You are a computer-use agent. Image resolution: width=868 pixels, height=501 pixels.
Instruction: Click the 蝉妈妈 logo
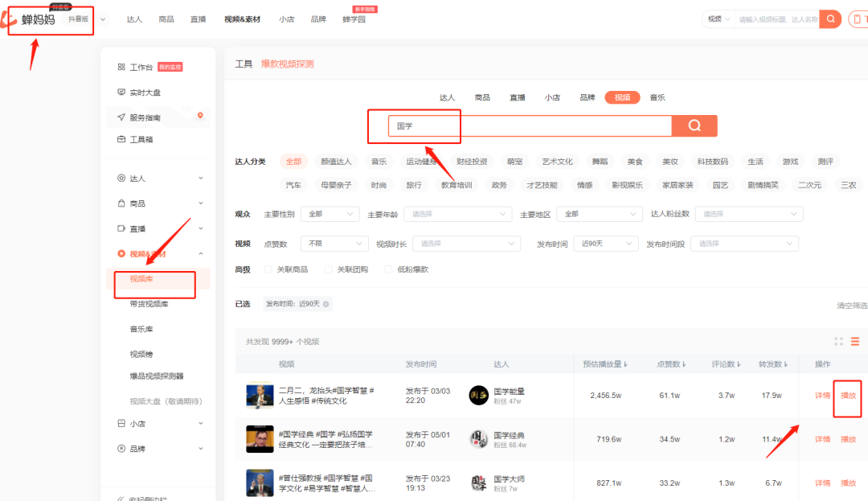point(29,19)
